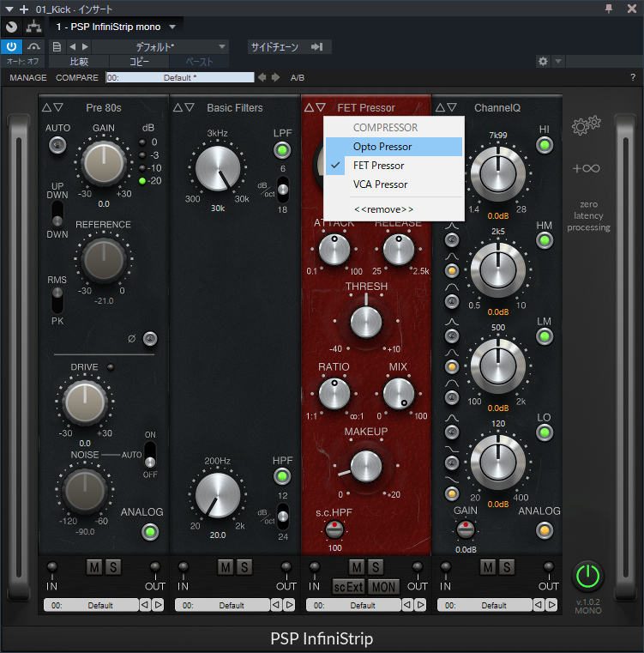The image size is (644, 653).
Task: Click the コピー copy button
Action: tap(139, 62)
